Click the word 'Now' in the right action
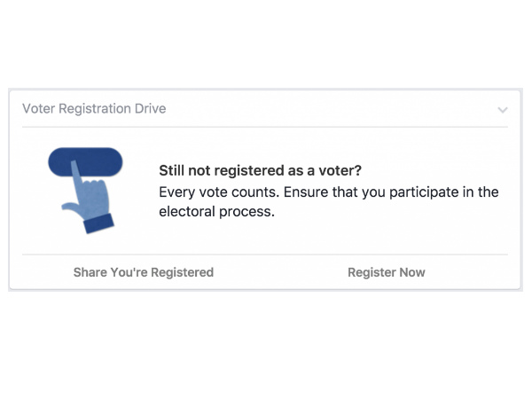532x399 pixels. [411, 272]
